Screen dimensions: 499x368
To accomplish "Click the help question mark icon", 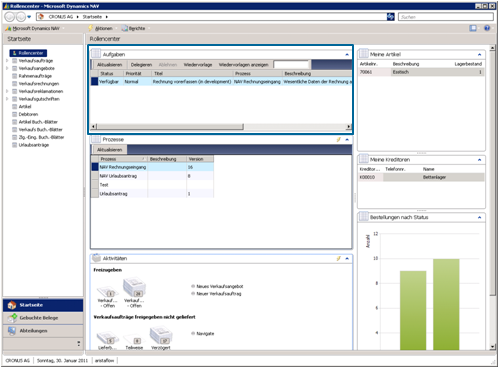I will click(x=487, y=28).
